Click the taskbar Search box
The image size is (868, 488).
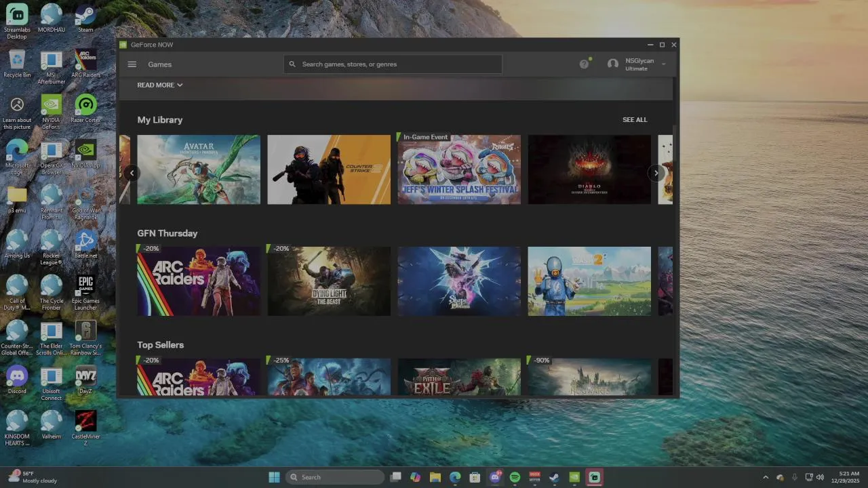tap(335, 477)
